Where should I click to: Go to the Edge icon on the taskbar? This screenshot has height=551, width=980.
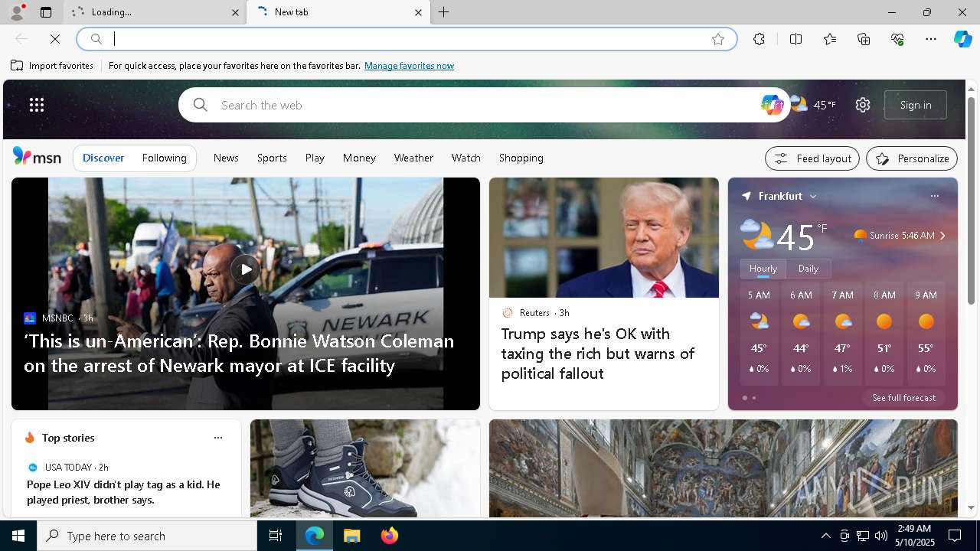[x=315, y=536]
